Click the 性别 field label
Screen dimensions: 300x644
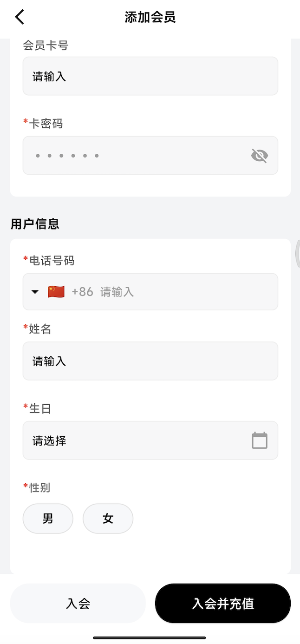click(39, 487)
